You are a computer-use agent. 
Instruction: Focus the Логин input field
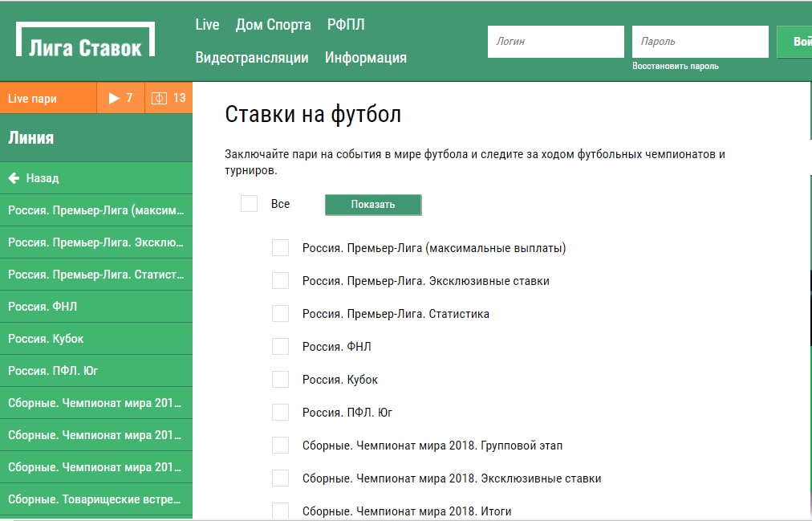click(x=555, y=42)
